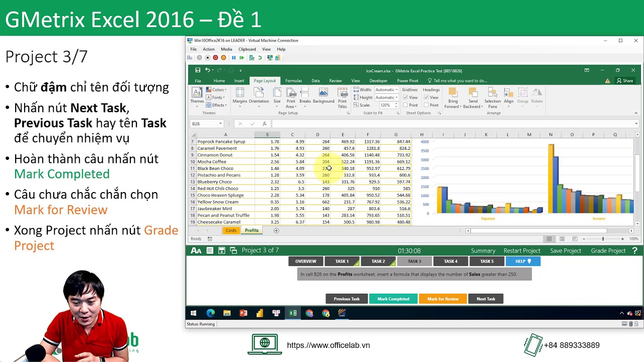Viewport: 644px width, 362px height.
Task: Click the GMetrix AA text size icon
Action: coord(196,250)
